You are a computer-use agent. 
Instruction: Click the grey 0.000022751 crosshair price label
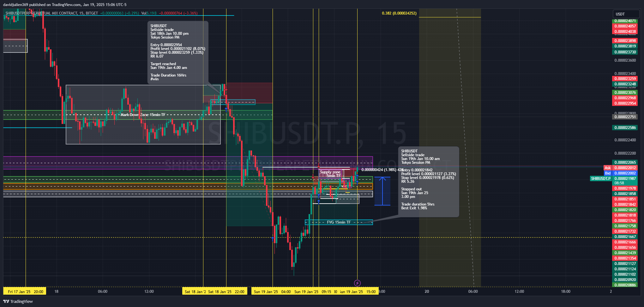(625, 117)
